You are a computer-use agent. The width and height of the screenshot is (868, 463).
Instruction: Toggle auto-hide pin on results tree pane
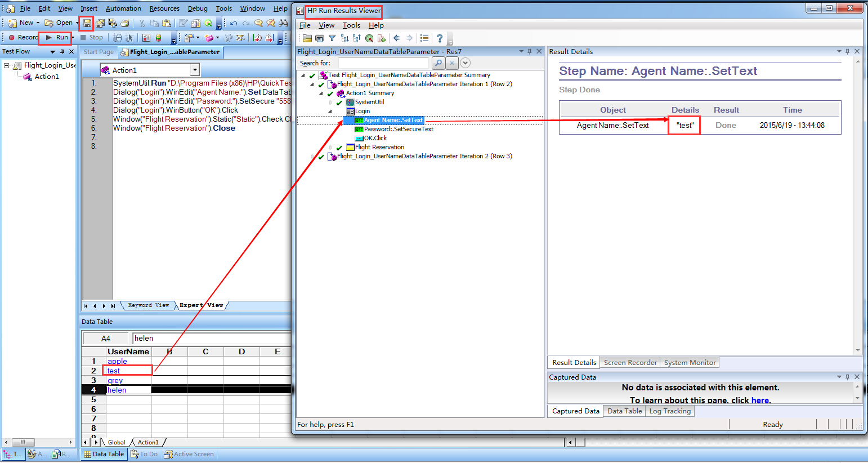click(530, 51)
